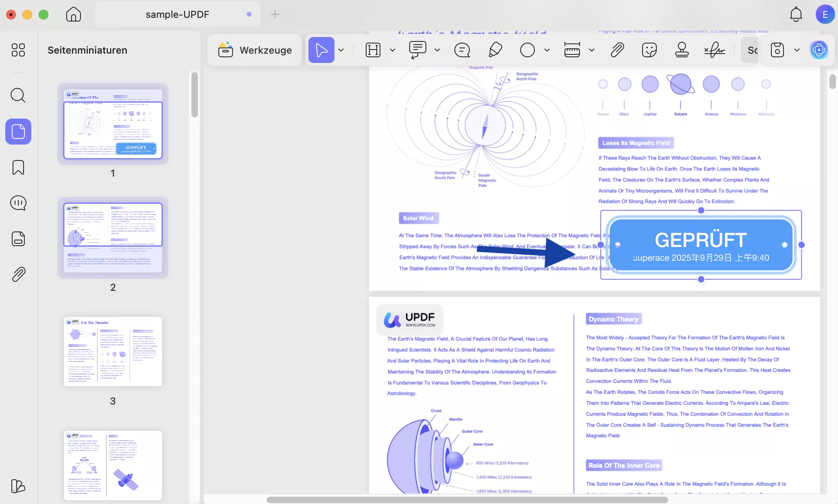
Task: Expand the text highlight tool dropdown
Action: point(393,50)
